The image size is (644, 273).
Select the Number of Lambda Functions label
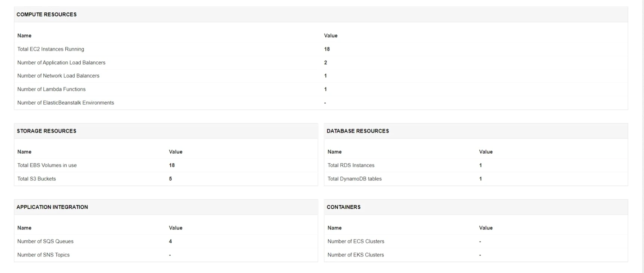pyautogui.click(x=52, y=89)
